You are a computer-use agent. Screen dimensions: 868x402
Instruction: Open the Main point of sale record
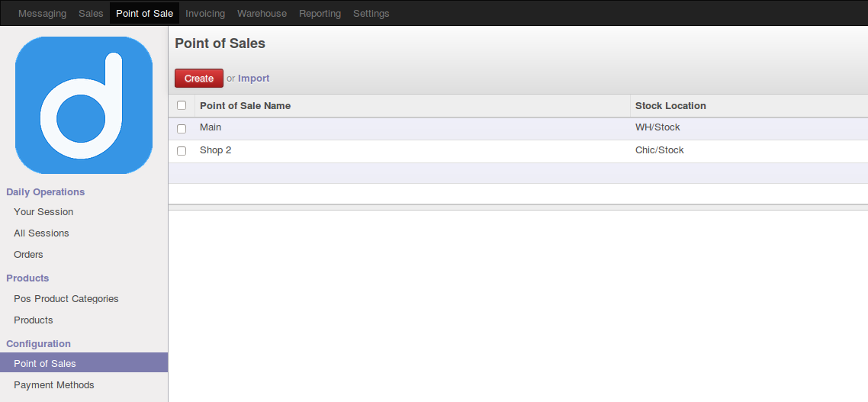coord(211,127)
